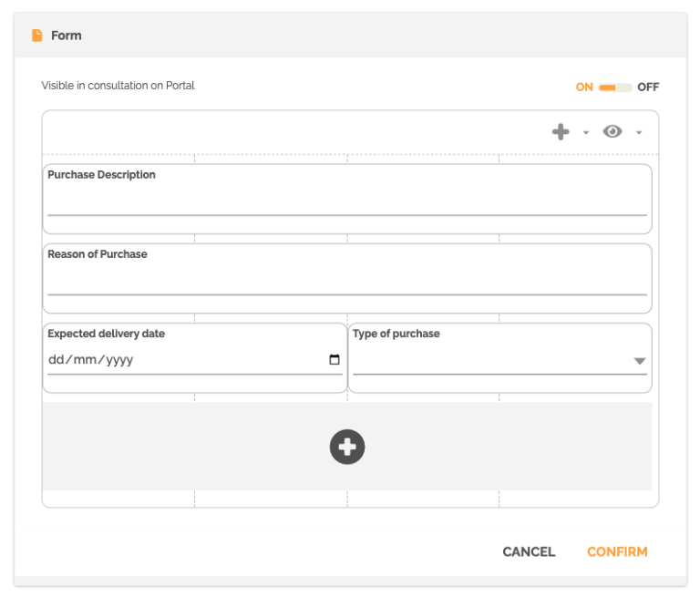700x597 pixels.
Task: Focus the Reason of Purchase input
Action: point(346,282)
